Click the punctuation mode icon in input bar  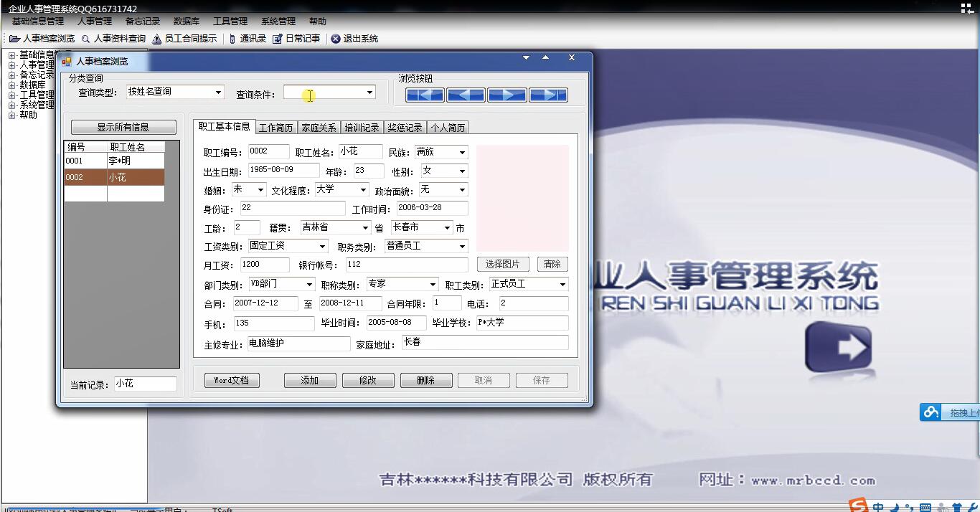coord(909,508)
